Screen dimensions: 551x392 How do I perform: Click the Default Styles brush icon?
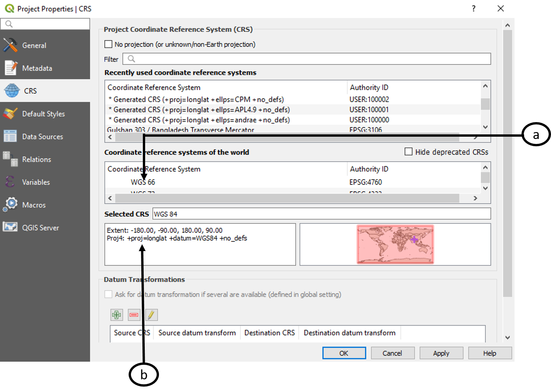coord(10,113)
